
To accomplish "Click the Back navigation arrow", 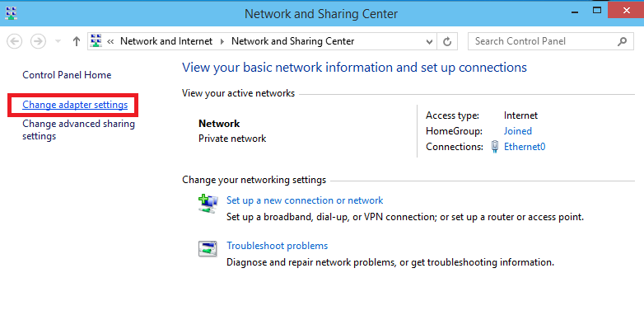I will tap(15, 41).
